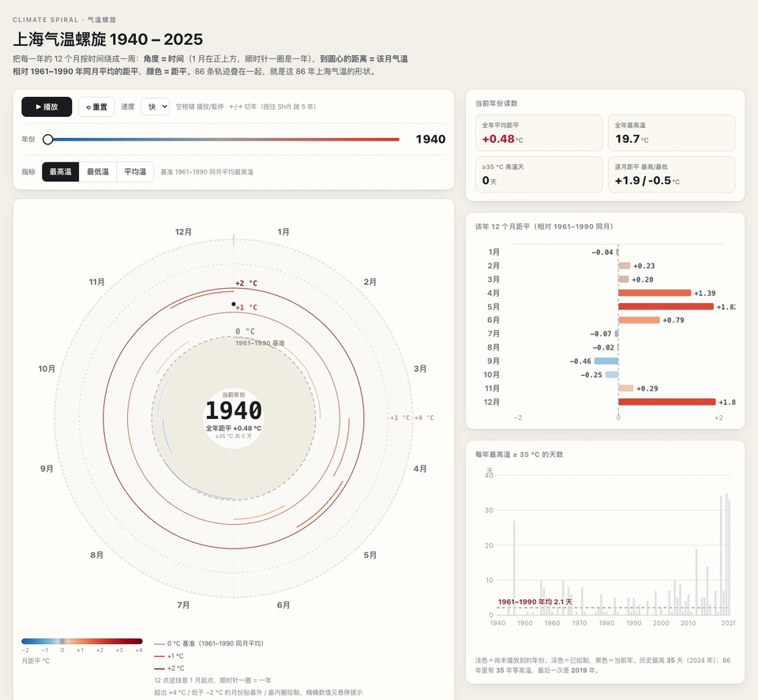Click the 10月 bar showing -0.25
Viewport: 758px width, 700px height.
coord(612,374)
